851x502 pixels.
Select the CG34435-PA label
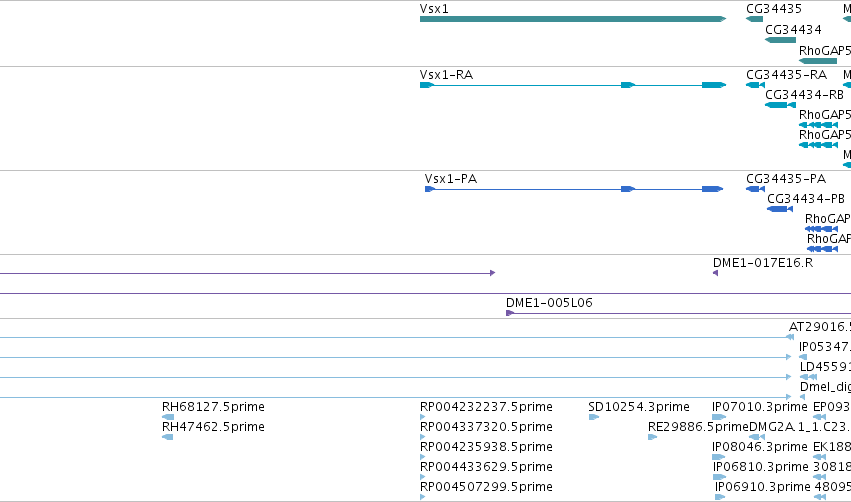pyautogui.click(x=786, y=179)
